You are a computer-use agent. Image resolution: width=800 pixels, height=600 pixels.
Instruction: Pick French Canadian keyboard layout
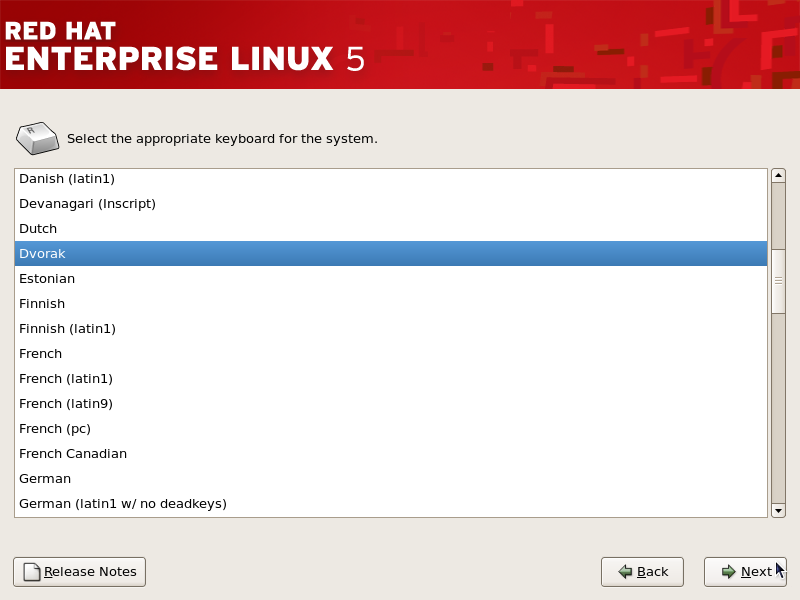click(391, 454)
